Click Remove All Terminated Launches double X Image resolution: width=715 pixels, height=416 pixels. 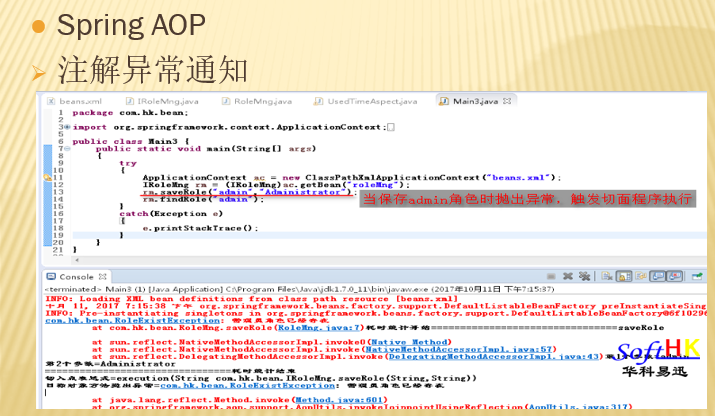click(x=584, y=276)
